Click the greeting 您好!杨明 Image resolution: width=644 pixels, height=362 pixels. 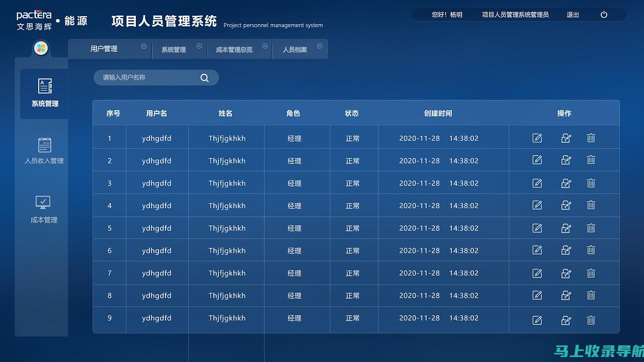(x=447, y=15)
